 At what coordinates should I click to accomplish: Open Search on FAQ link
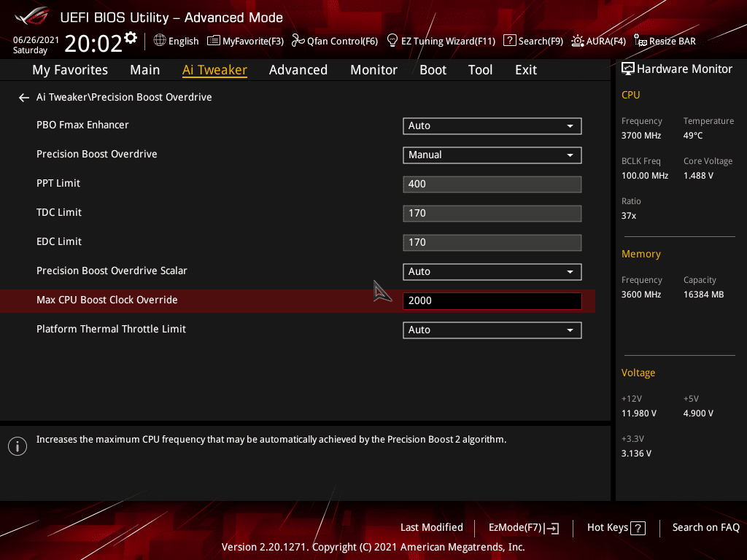tap(706, 528)
